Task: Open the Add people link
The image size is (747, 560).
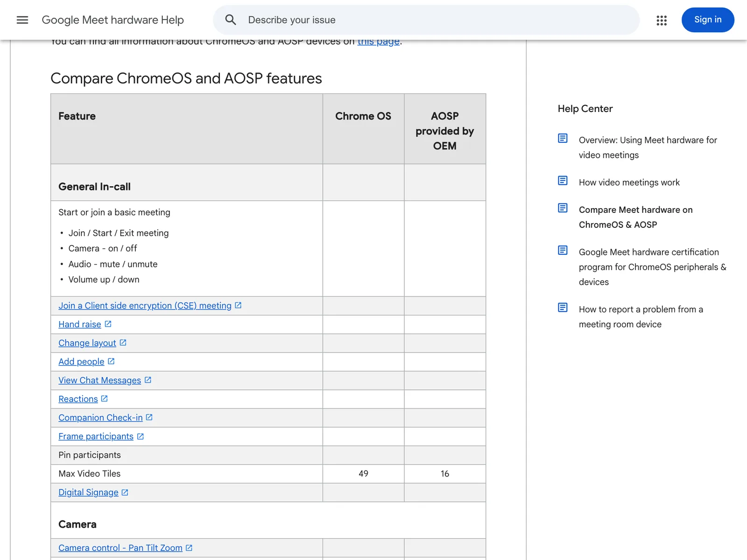Action: coord(81,362)
